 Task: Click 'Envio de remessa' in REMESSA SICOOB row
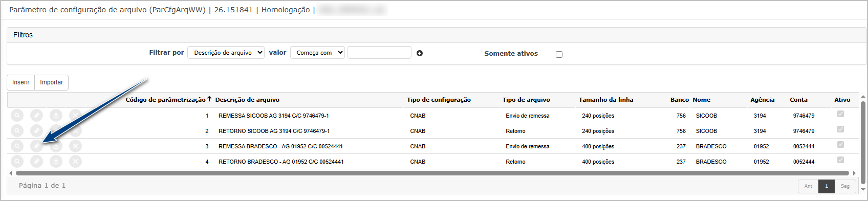528,116
